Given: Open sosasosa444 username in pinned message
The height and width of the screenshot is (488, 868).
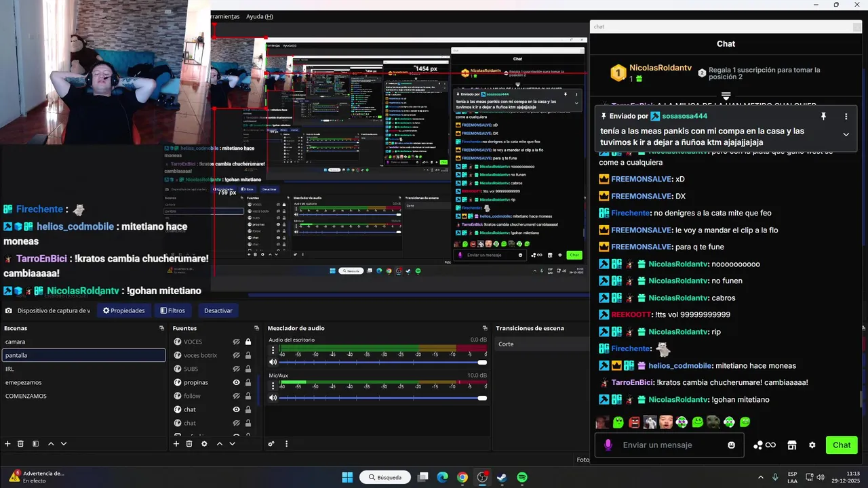Looking at the screenshot, I should (x=684, y=116).
